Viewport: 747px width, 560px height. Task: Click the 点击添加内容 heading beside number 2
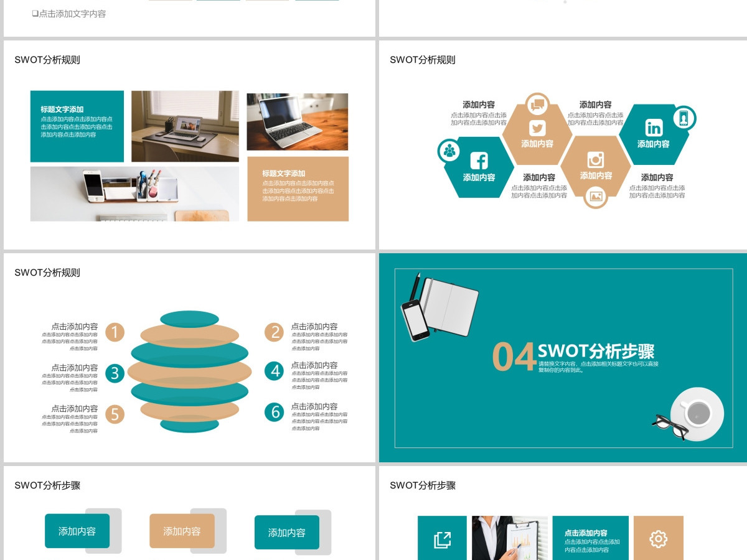(x=314, y=326)
